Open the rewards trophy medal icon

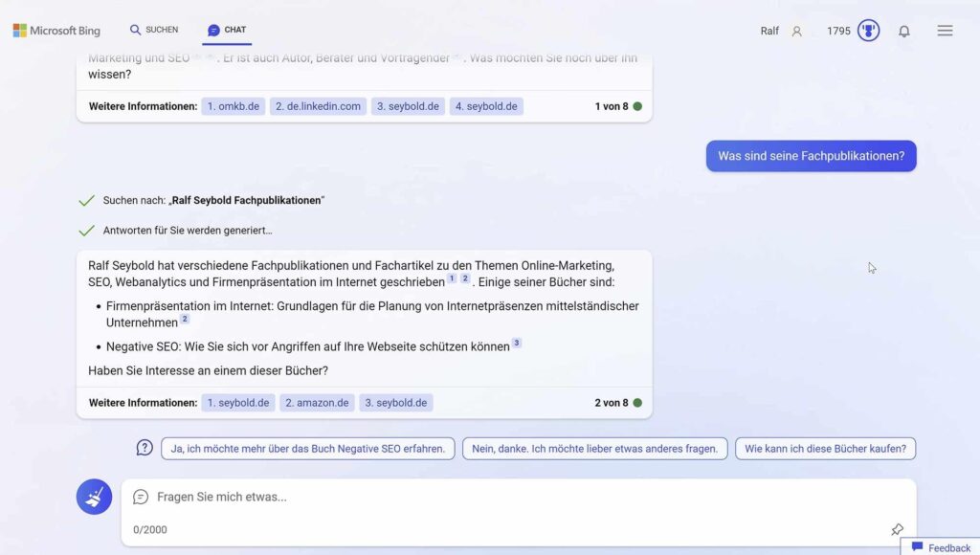click(868, 31)
